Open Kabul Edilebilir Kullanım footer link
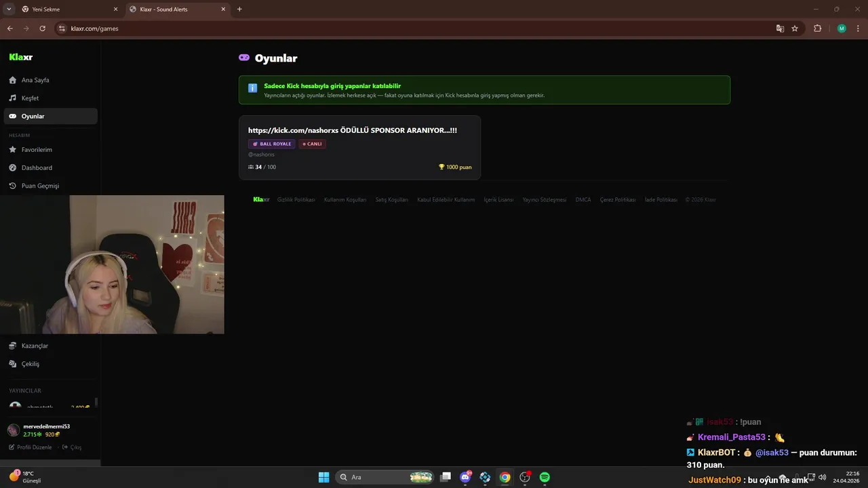Screen dimensions: 868x488 click(446, 200)
